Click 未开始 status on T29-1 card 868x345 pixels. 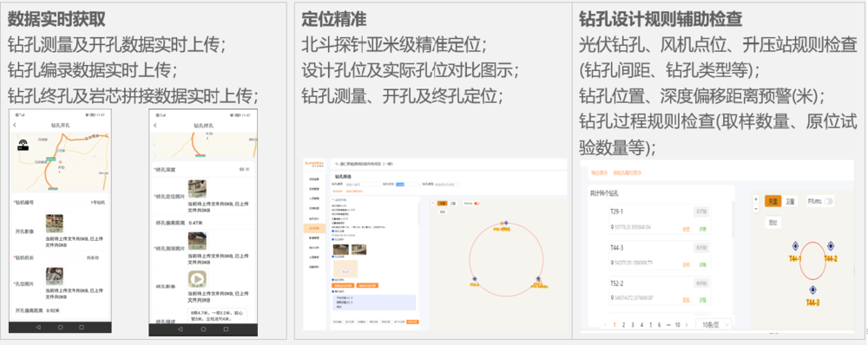click(701, 212)
